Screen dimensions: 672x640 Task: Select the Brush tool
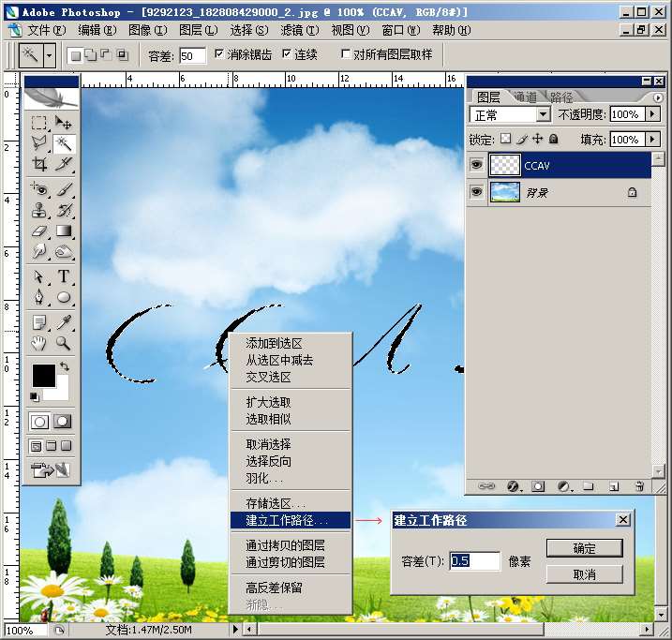tap(64, 189)
